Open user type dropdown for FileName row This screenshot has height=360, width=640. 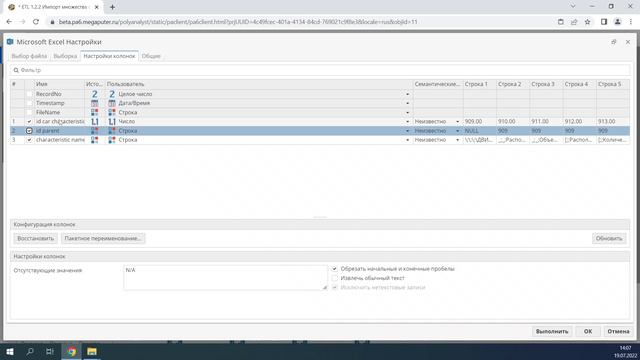[407, 112]
